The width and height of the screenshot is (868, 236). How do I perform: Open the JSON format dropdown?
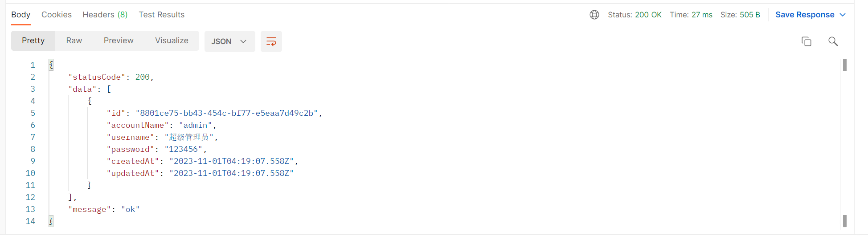tap(229, 41)
